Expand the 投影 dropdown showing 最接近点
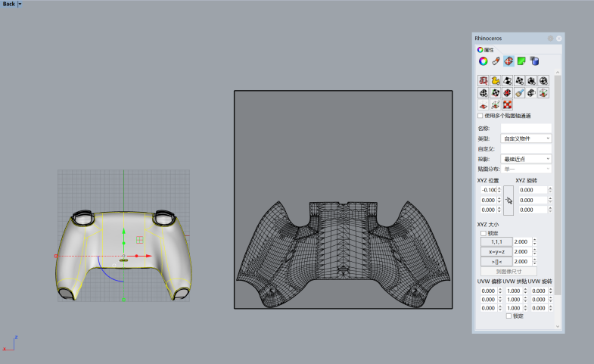This screenshot has height=364, width=594. point(526,159)
